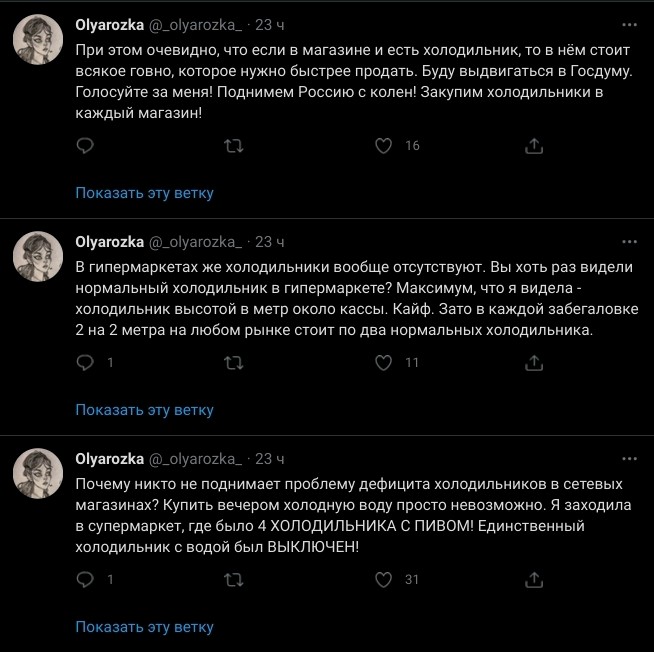Viewport: 654px width, 652px height.
Task: Retweet the tweet about Госдума
Action: click(x=233, y=146)
